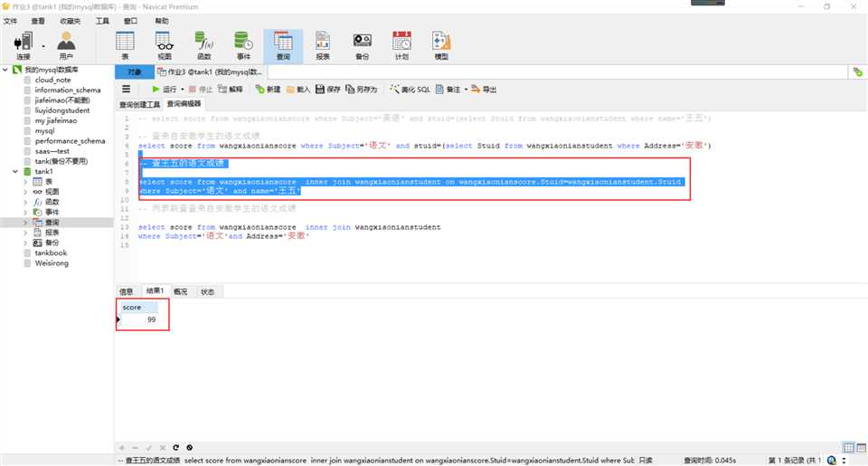Click 新建 (New) query button
Viewport: 868px width, 466px height.
pos(268,89)
